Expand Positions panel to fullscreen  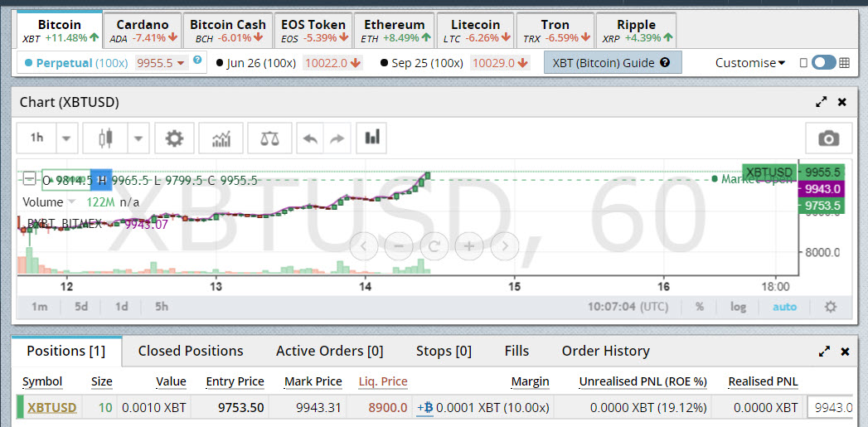click(x=824, y=351)
